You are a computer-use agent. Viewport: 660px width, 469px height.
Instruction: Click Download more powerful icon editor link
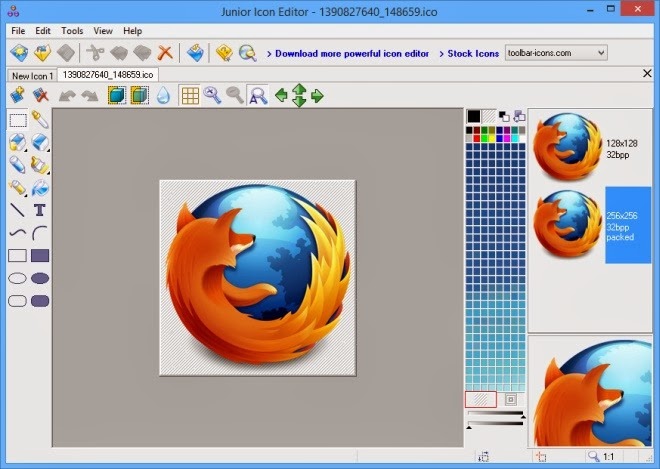[x=352, y=53]
